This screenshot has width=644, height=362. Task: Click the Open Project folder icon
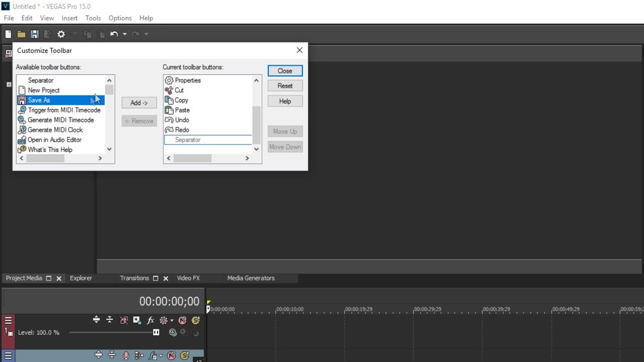tap(21, 34)
